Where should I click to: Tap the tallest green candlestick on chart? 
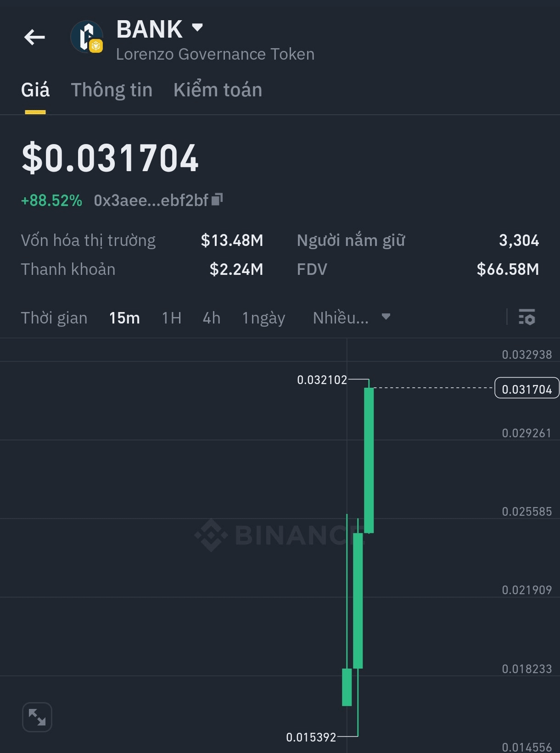[369, 460]
